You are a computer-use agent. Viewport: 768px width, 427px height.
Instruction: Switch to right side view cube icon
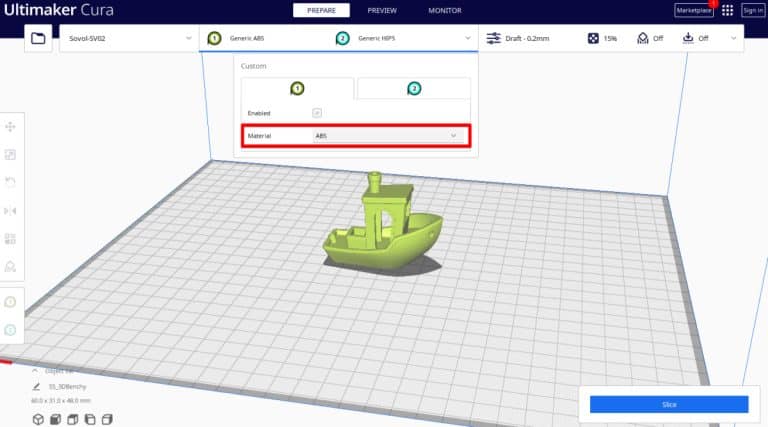[x=107, y=419]
